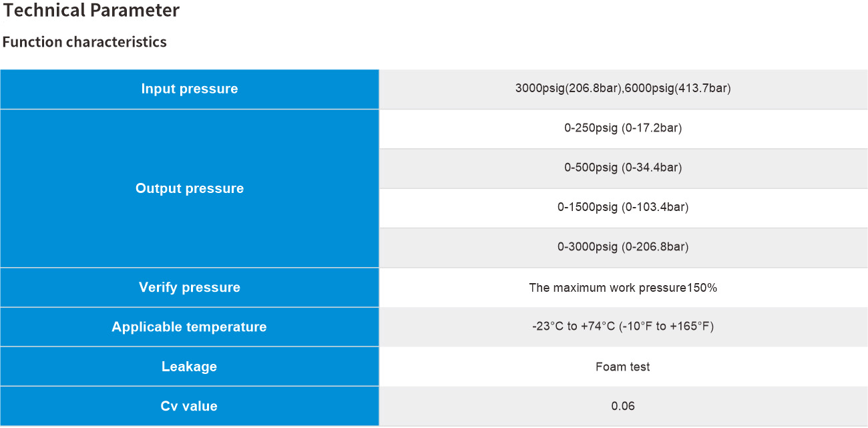Select the 'Leakage' row label

(190, 367)
